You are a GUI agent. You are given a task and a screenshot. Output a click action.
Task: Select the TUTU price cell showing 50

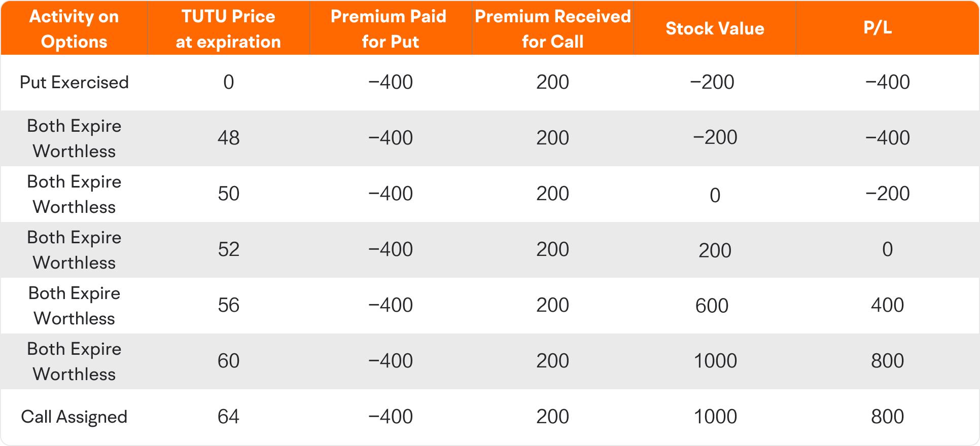click(228, 194)
